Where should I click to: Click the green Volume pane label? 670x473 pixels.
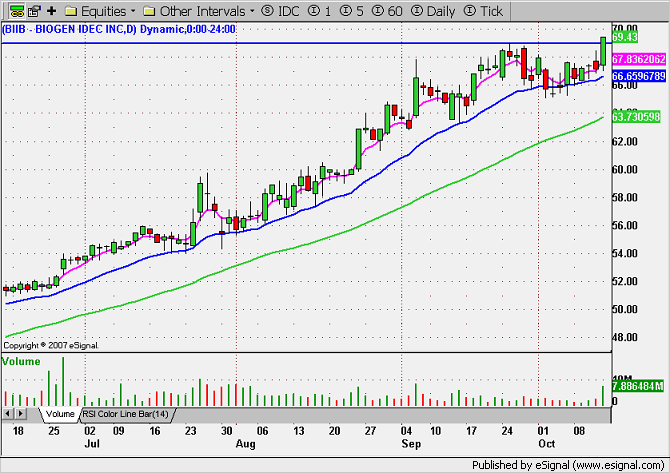[21, 361]
